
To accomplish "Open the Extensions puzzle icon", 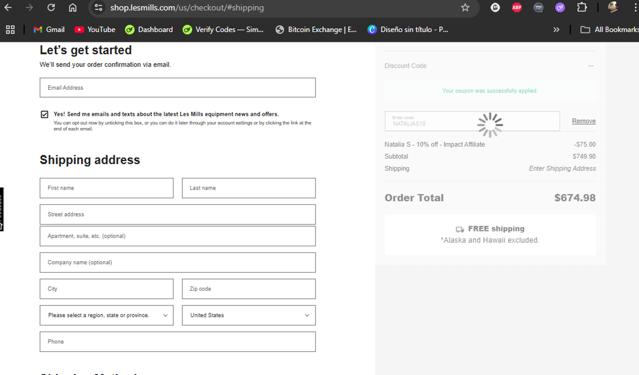I will point(582,7).
